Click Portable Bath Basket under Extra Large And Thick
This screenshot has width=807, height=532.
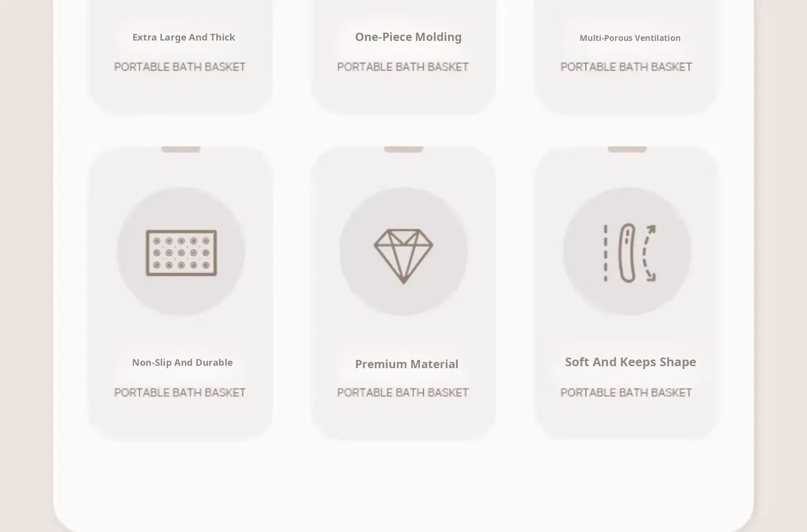pyautogui.click(x=180, y=67)
